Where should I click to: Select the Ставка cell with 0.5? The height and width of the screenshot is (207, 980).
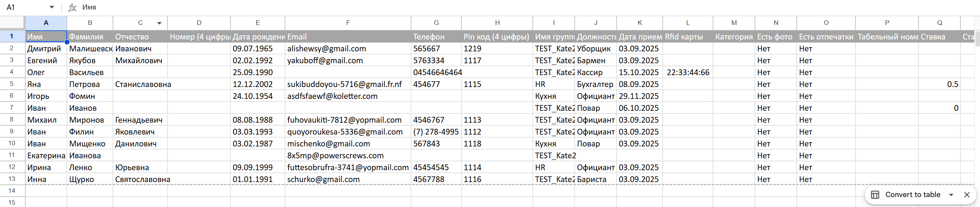coord(939,84)
